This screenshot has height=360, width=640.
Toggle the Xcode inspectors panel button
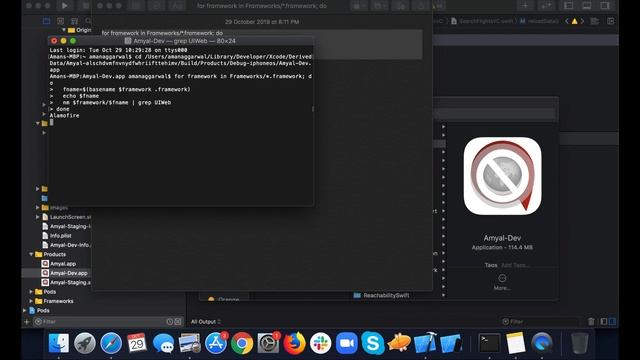(x=605, y=6)
